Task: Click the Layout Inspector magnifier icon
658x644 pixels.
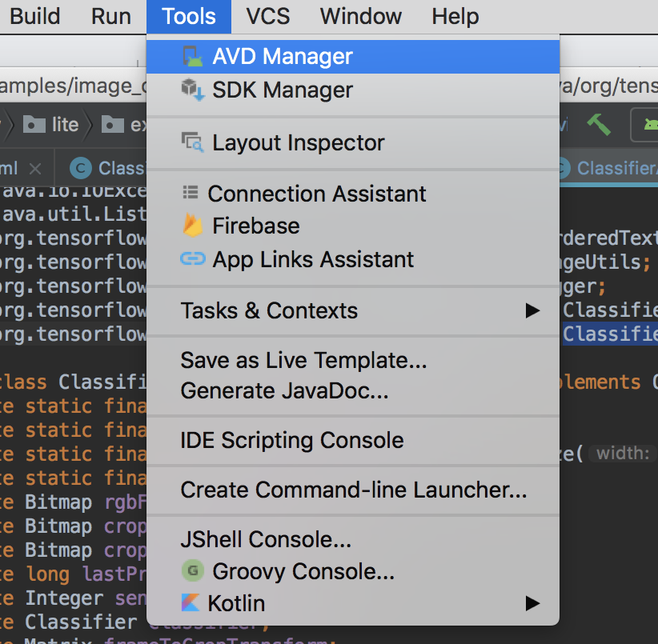Action: click(192, 142)
